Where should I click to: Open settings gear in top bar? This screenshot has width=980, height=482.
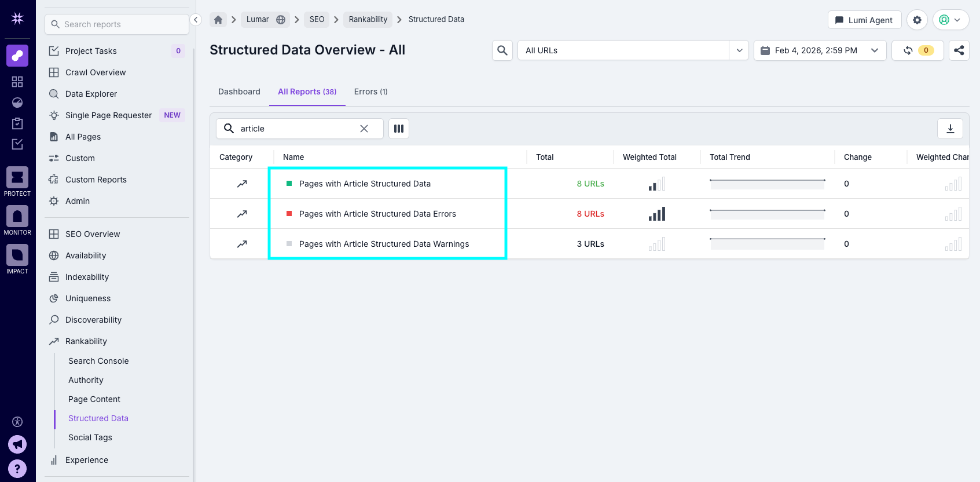[x=917, y=20]
